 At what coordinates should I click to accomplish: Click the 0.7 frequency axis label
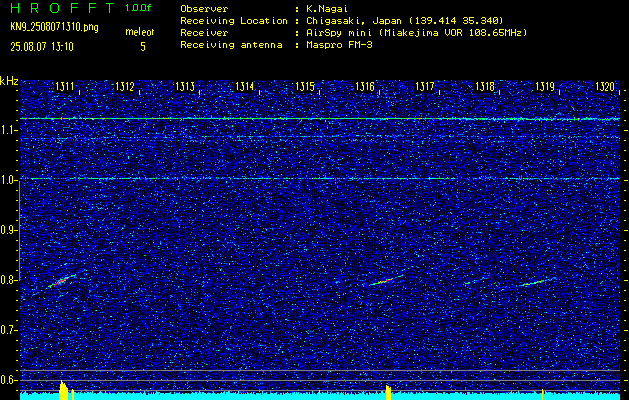click(8, 330)
